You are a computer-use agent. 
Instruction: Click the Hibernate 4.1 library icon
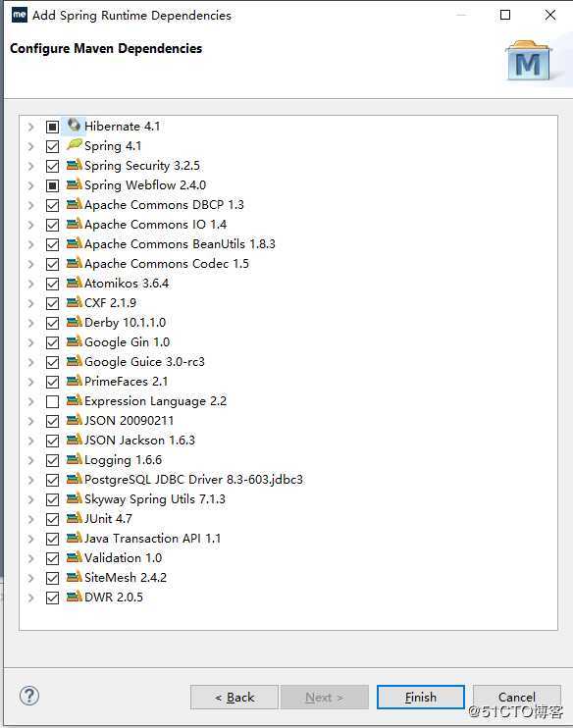click(74, 126)
